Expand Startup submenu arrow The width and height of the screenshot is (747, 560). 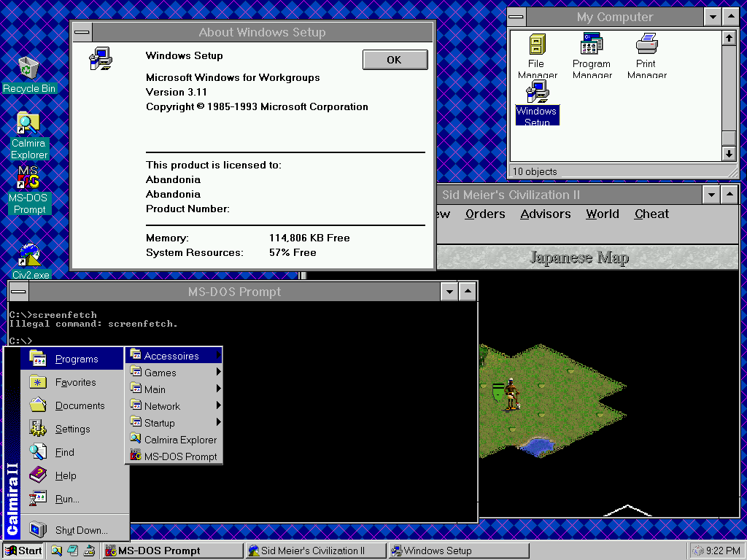point(218,422)
